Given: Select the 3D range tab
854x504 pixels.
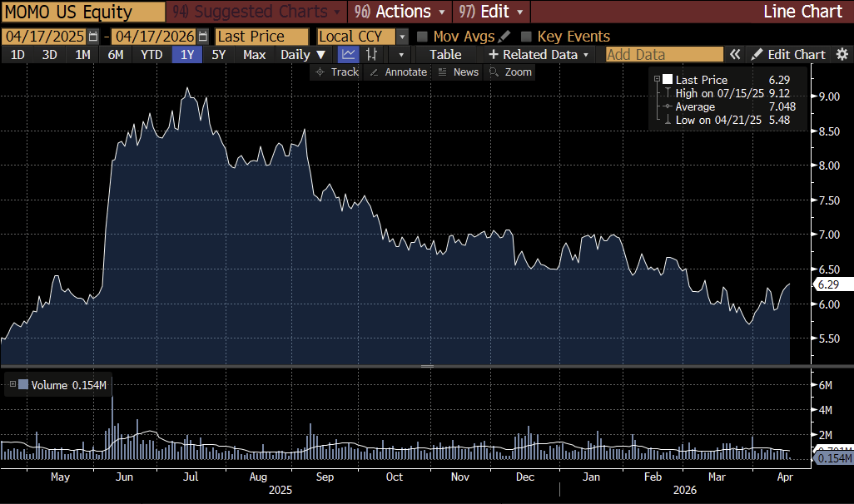Looking at the screenshot, I should pos(50,54).
